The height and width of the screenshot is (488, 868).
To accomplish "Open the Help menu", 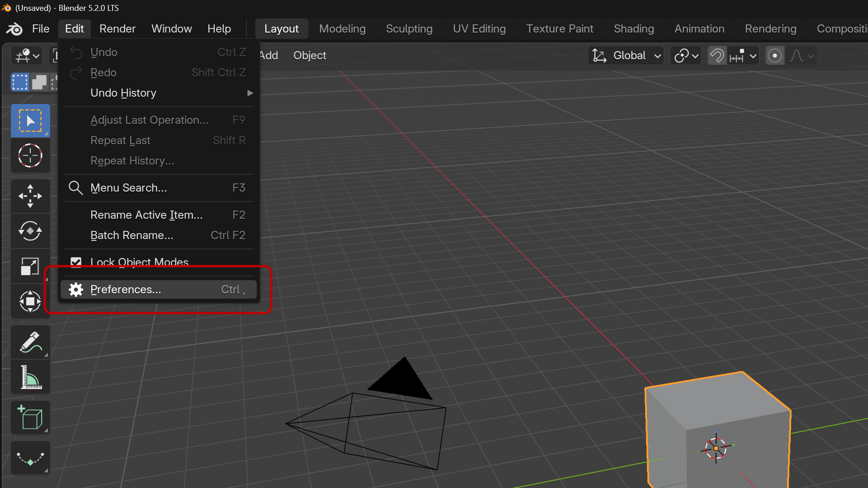I will (x=219, y=28).
